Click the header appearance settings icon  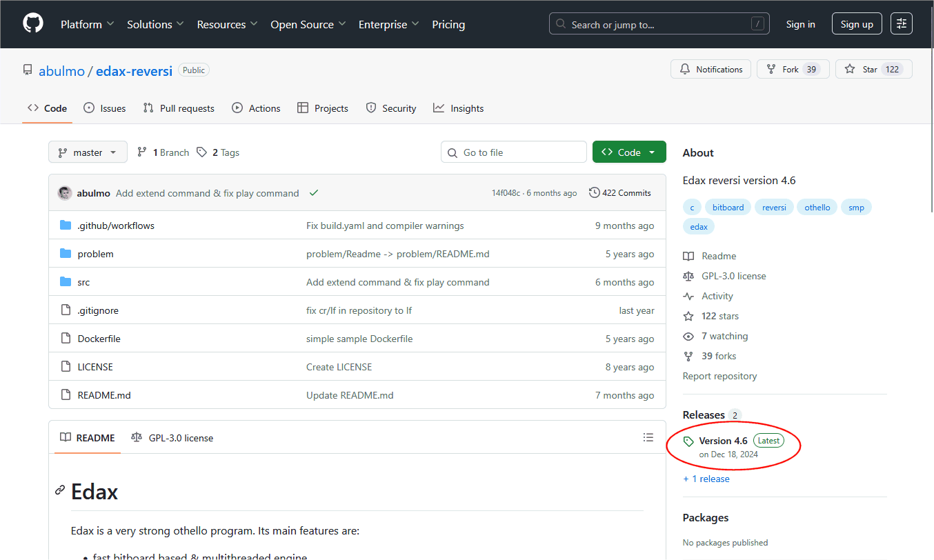(x=901, y=24)
